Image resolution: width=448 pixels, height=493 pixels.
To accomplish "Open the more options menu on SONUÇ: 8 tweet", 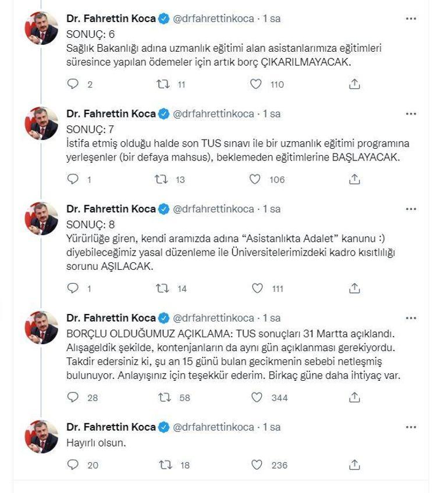I will coord(411,208).
